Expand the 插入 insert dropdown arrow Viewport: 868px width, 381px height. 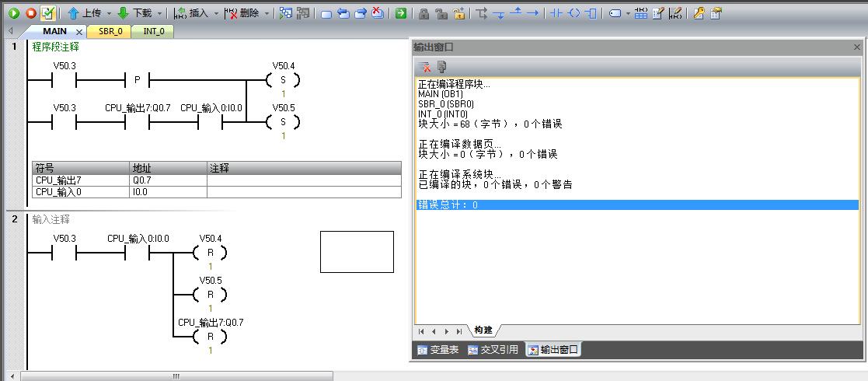coord(215,14)
